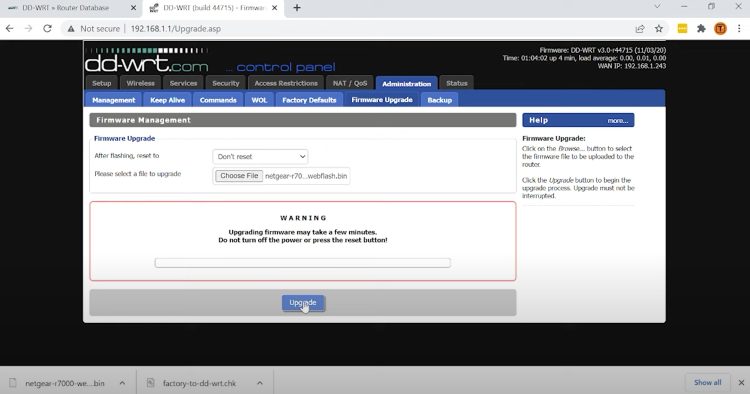
Task: Open the Status tab
Action: tap(457, 83)
